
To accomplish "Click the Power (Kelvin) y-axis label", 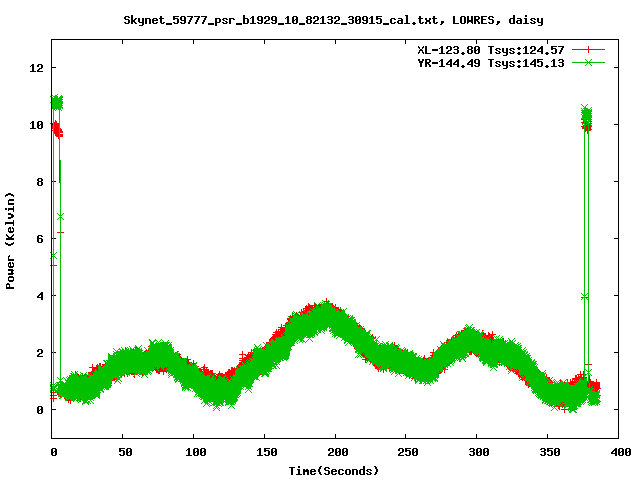I will (x=10, y=241).
